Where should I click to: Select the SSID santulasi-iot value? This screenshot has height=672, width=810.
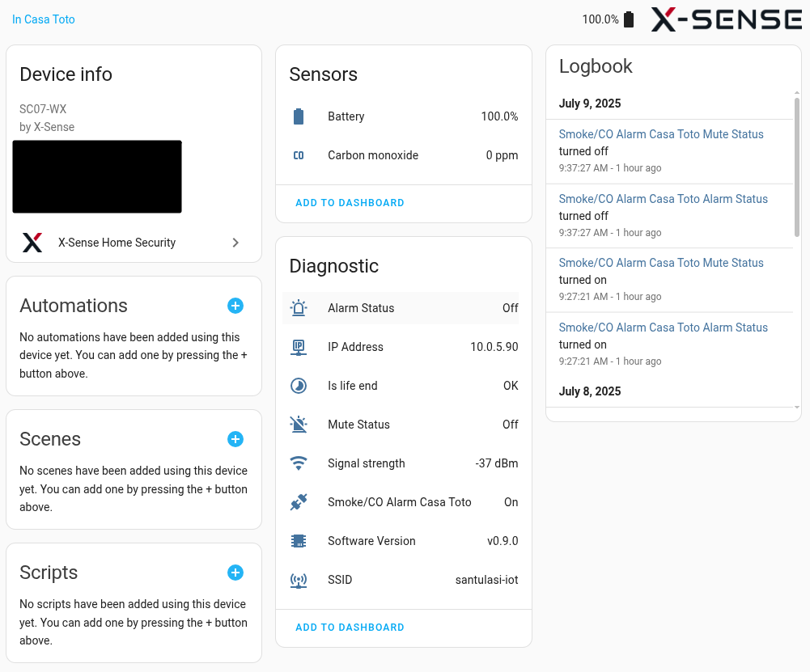click(486, 580)
